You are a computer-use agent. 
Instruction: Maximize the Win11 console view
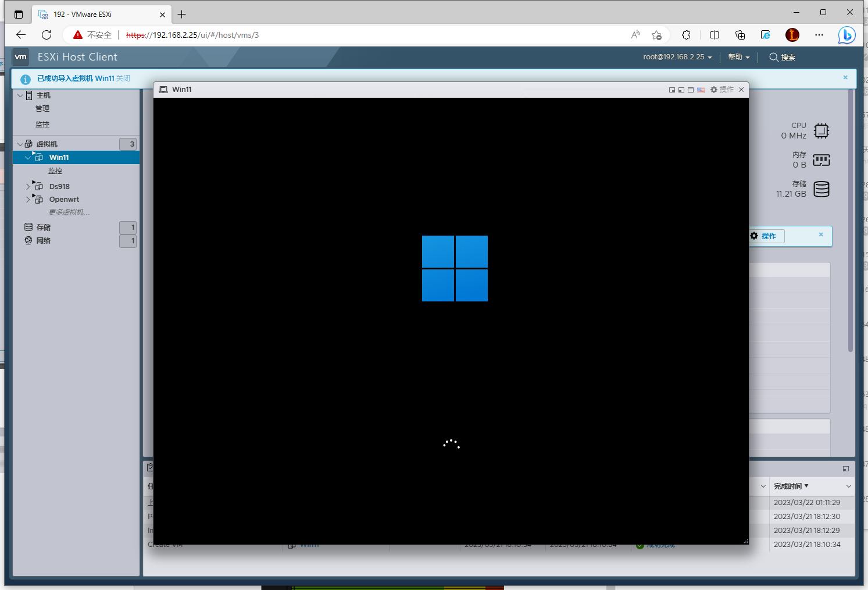(691, 90)
